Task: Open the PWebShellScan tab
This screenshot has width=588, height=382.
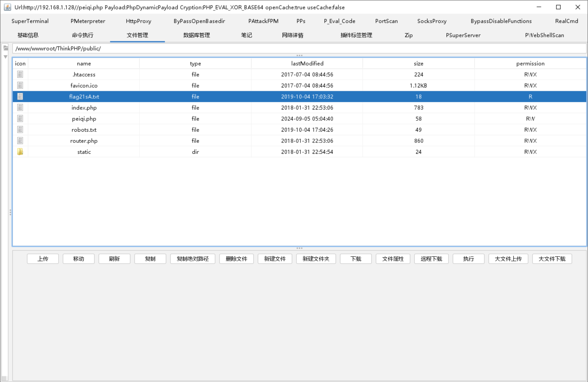Action: pyautogui.click(x=544, y=35)
